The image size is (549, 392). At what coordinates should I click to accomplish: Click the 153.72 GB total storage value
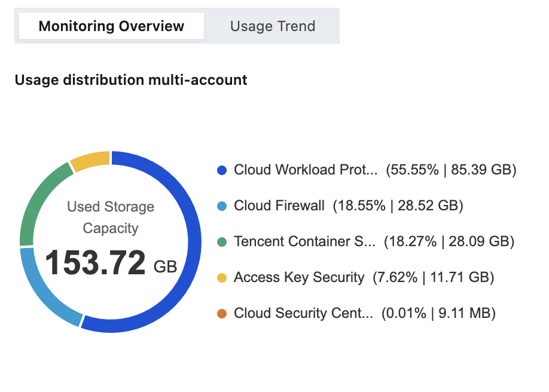coord(111,263)
